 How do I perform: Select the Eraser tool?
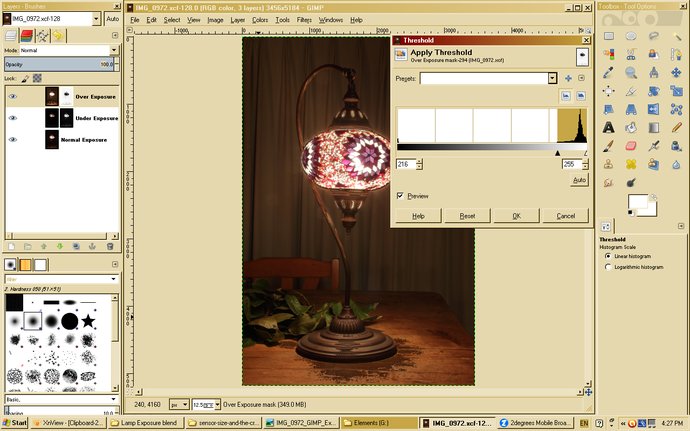coord(631,145)
